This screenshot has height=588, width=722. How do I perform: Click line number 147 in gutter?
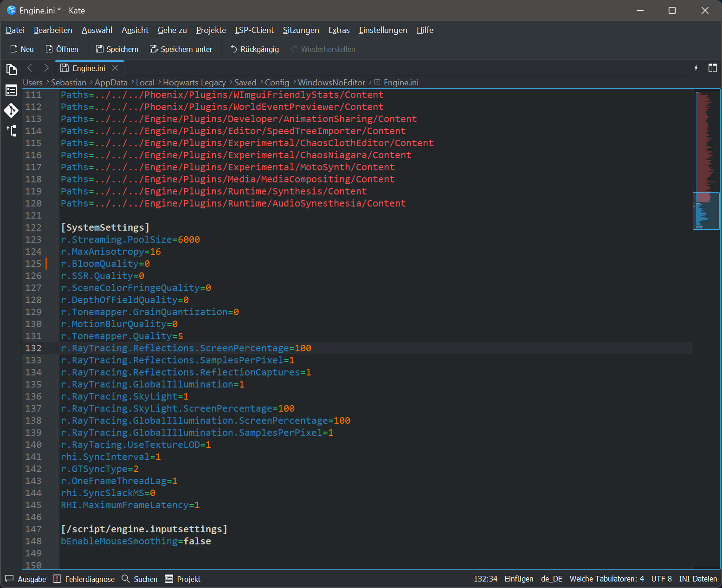click(x=33, y=529)
